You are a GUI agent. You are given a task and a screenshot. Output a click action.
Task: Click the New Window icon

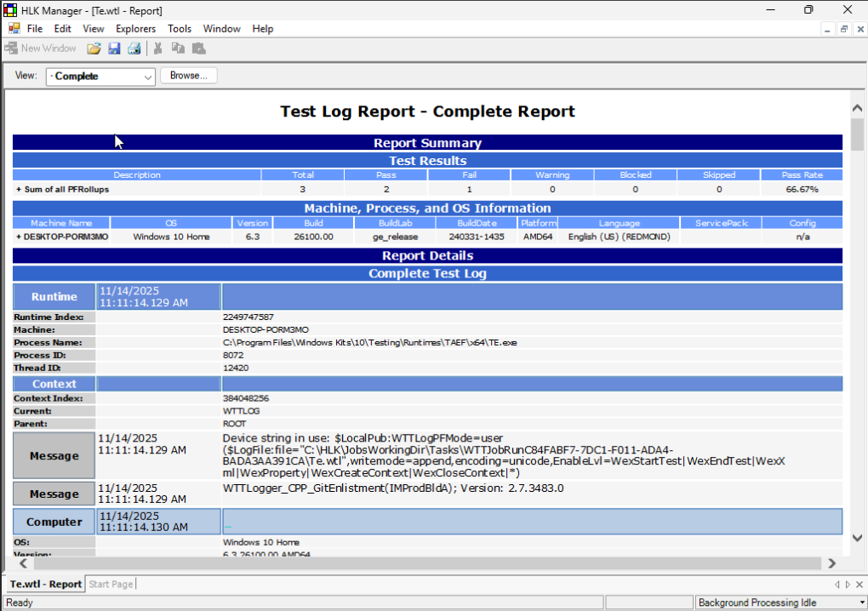12,48
